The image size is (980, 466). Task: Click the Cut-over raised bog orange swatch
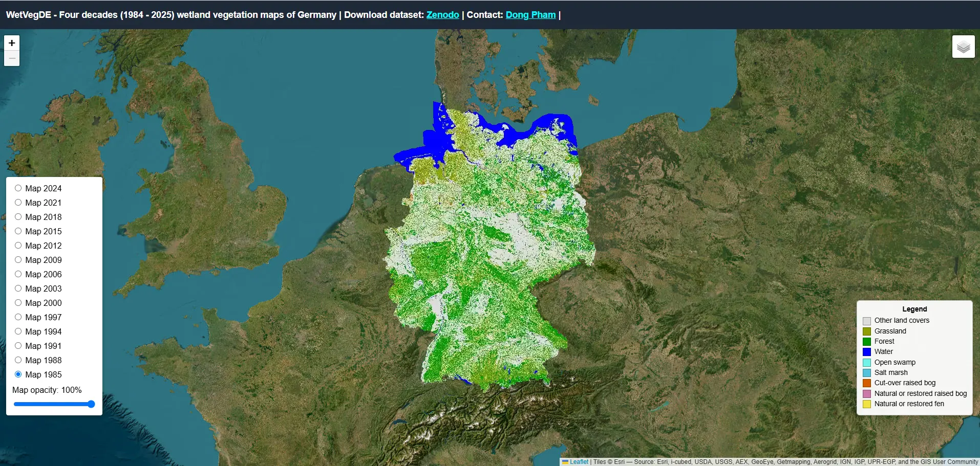coord(867,383)
